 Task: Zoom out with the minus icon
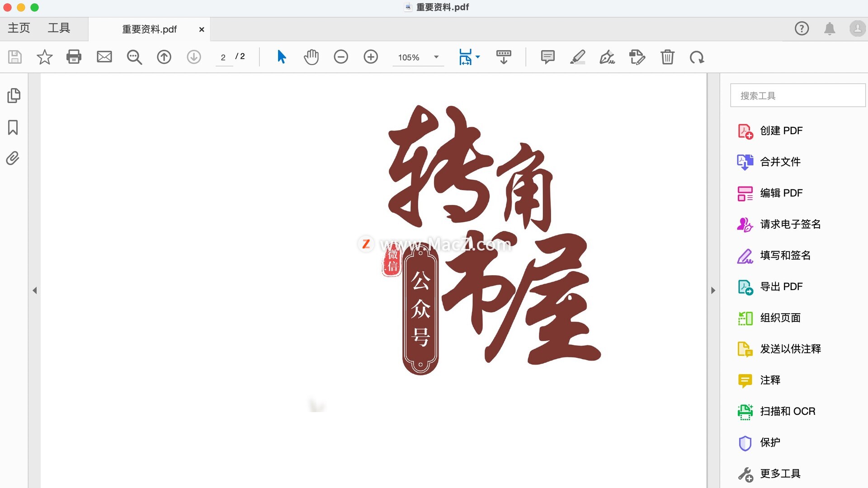(341, 57)
